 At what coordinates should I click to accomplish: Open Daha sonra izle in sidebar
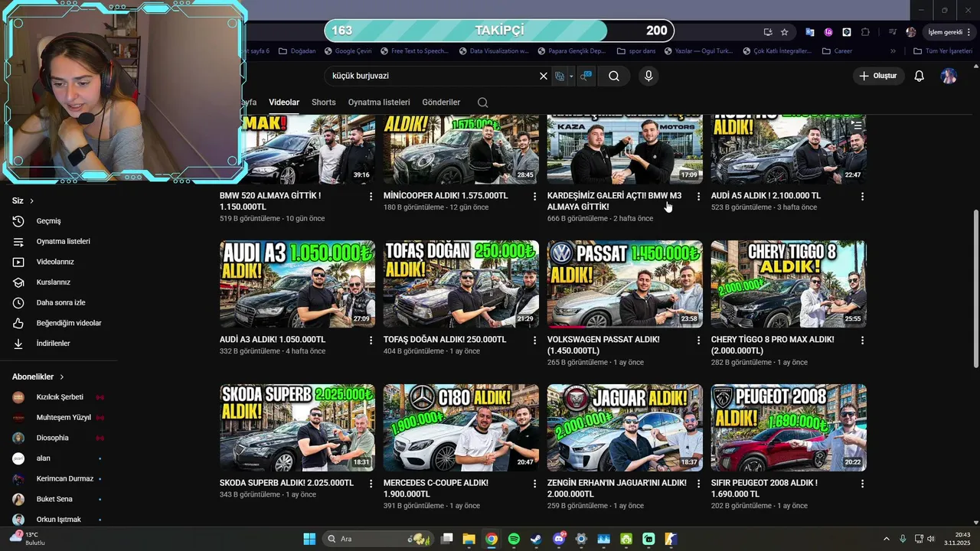pyautogui.click(x=61, y=303)
